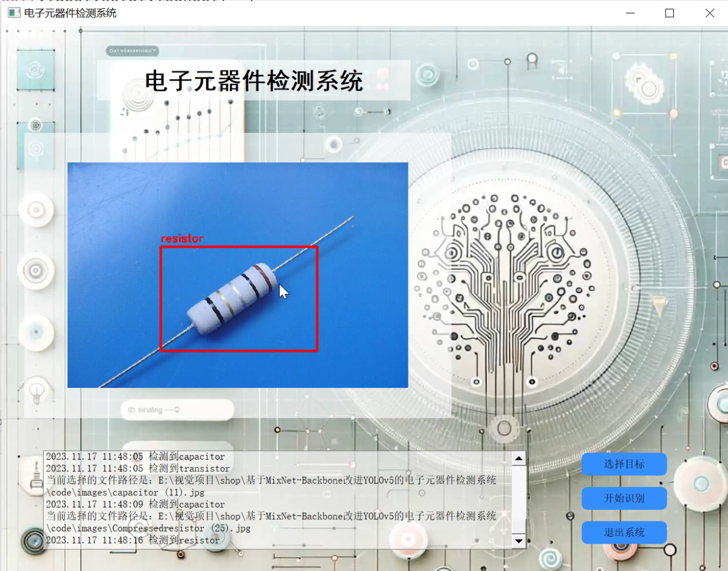Screen dimensions: 728x571
Task: Select log line '11:48:05 检测到capacitor'
Action: point(135,457)
